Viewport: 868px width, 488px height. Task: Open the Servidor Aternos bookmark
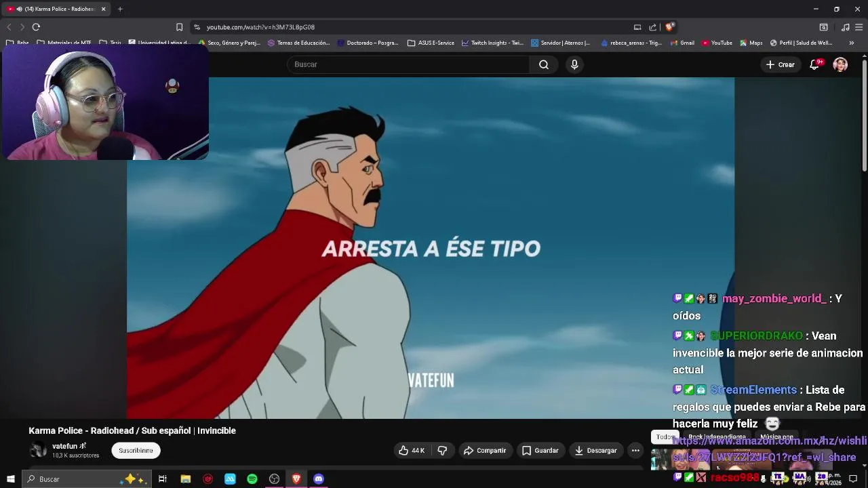tap(561, 43)
